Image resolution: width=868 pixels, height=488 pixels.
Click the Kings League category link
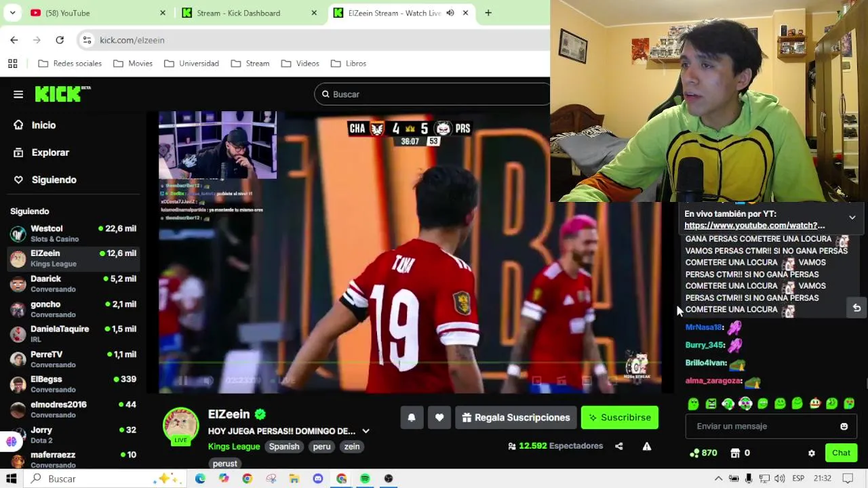click(234, 447)
